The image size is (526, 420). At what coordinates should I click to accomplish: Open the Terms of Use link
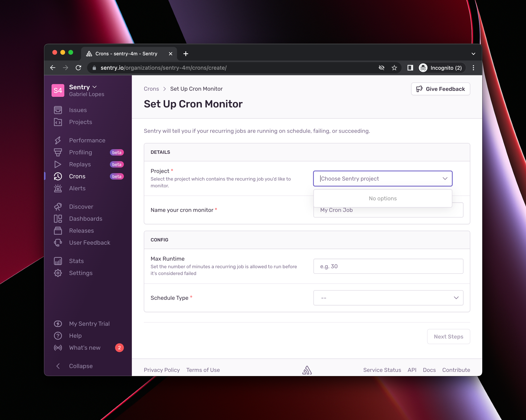pyautogui.click(x=203, y=370)
